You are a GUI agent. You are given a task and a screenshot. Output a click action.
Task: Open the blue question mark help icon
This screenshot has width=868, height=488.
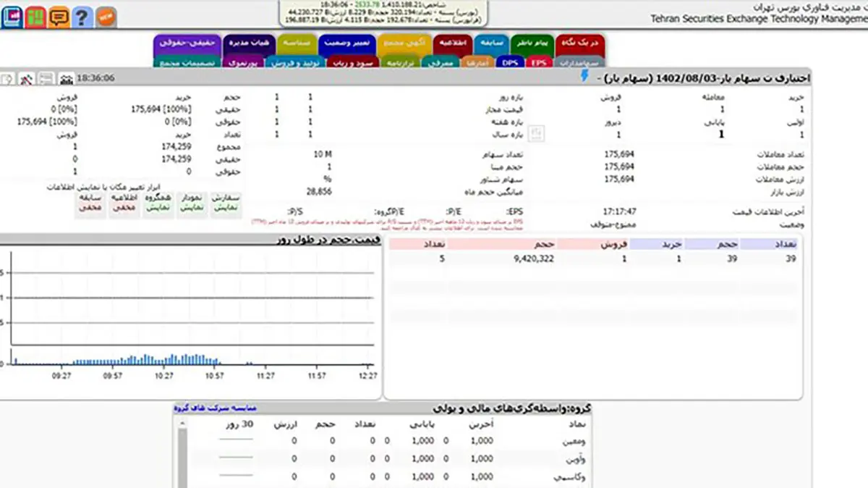tap(82, 16)
